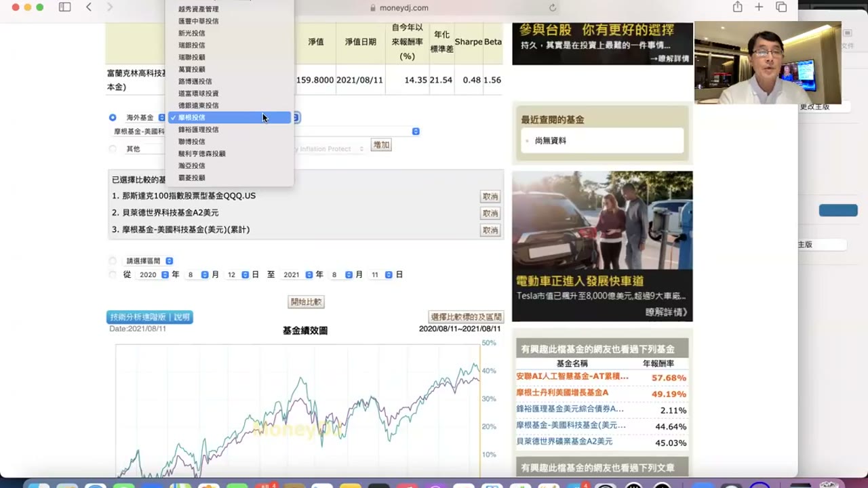Image resolution: width=868 pixels, height=488 pixels.
Task: Click the 增加 add button
Action: tap(381, 145)
